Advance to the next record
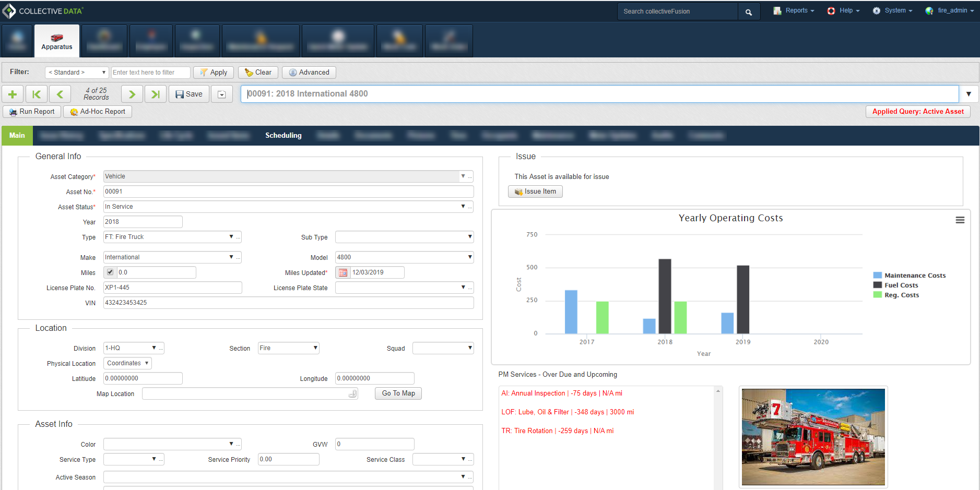The height and width of the screenshot is (490, 980). pos(132,94)
